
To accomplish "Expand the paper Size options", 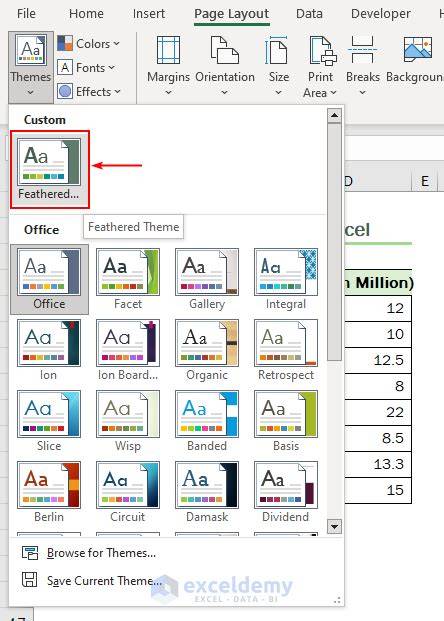I will coord(278,67).
